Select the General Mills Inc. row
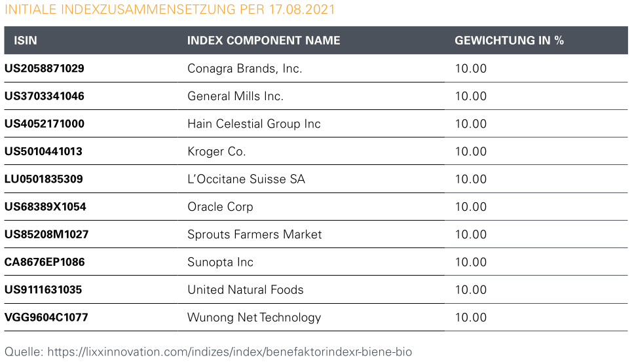 235,96
